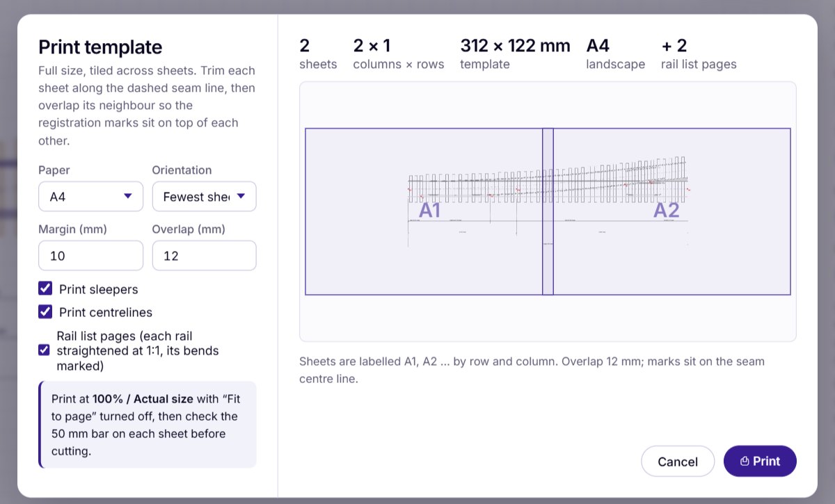
Task: Open the Paper size dropdown showing A4
Action: (x=90, y=197)
